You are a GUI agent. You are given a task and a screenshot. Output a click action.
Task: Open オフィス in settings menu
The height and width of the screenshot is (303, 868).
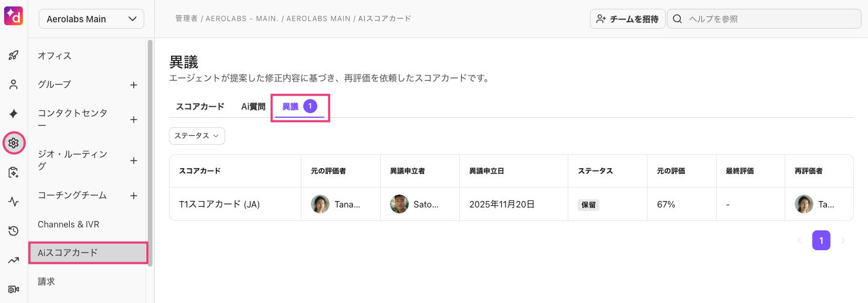point(55,56)
